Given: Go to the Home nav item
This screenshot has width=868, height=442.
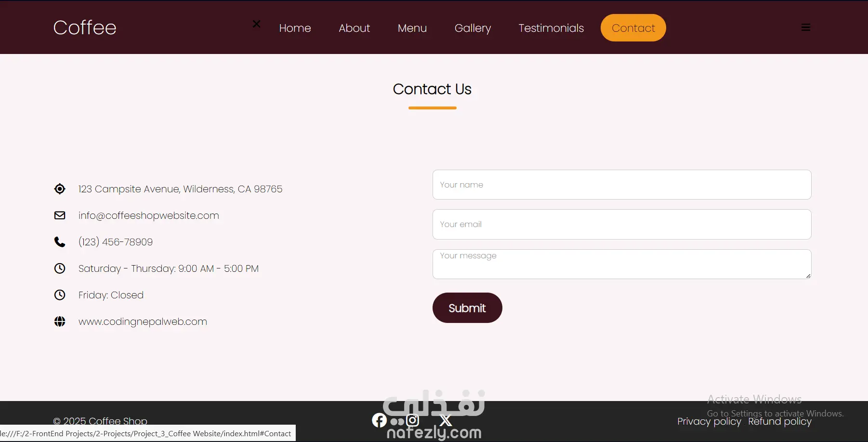Looking at the screenshot, I should click(x=295, y=28).
